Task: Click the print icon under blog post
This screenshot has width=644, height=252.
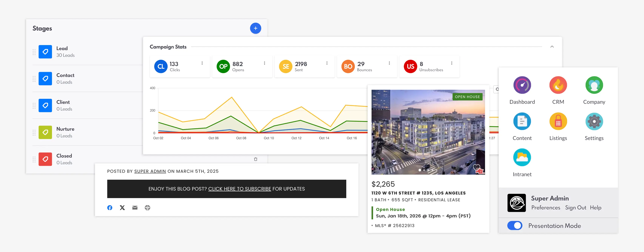Action: pyautogui.click(x=147, y=207)
